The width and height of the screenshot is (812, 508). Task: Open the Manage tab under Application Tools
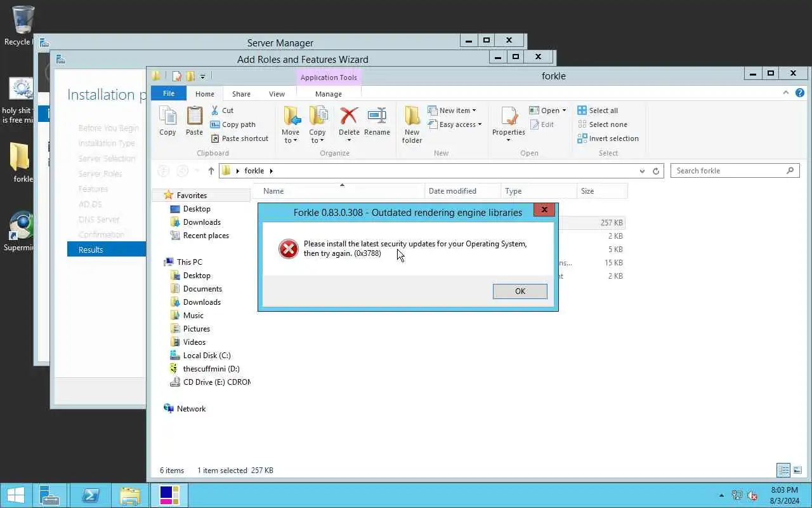click(329, 94)
